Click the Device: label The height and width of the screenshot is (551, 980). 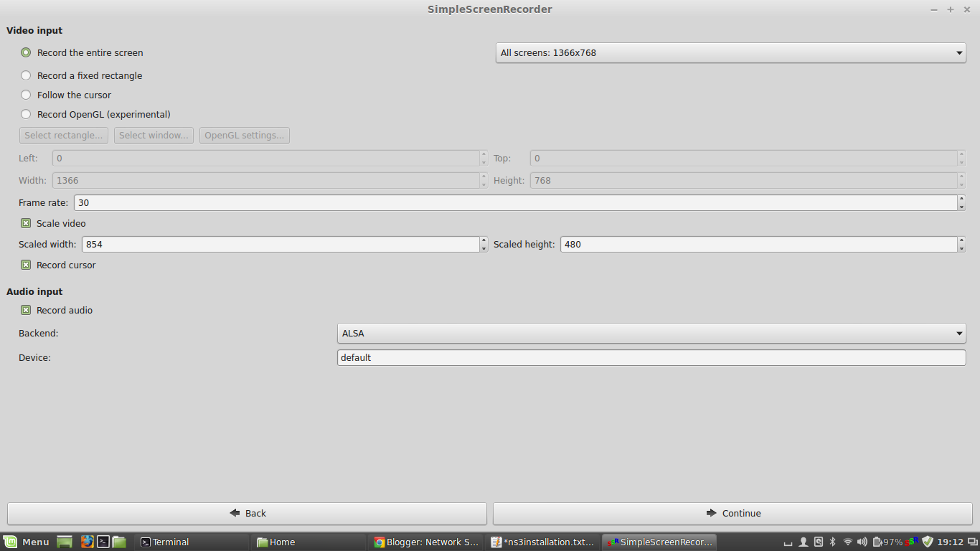click(x=34, y=357)
